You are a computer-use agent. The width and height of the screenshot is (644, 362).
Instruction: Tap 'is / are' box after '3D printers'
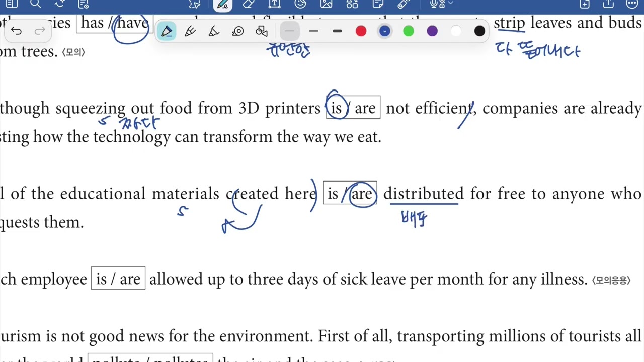(353, 107)
